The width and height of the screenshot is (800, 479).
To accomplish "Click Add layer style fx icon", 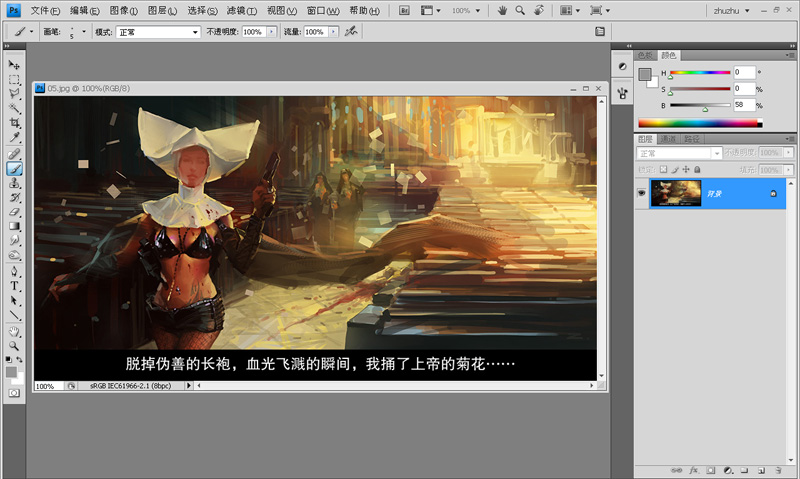I will point(693,470).
